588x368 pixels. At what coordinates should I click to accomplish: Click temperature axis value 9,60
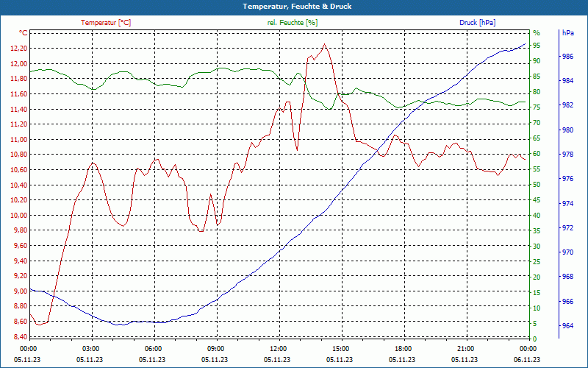coord(21,246)
